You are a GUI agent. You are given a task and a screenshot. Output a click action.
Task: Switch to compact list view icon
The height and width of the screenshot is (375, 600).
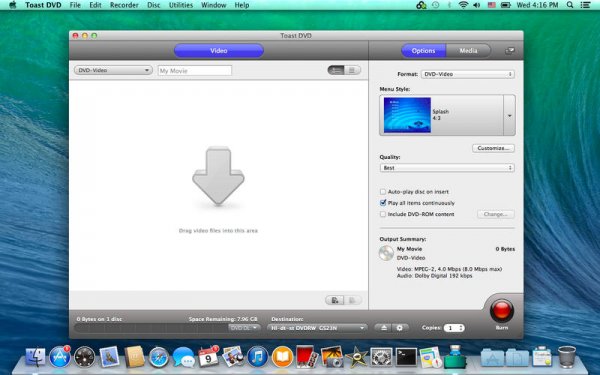(x=352, y=70)
